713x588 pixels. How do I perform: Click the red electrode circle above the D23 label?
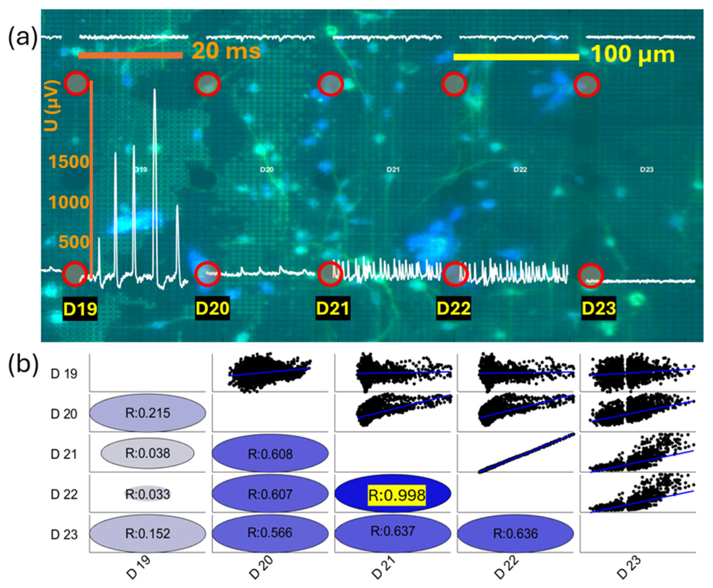click(x=590, y=276)
